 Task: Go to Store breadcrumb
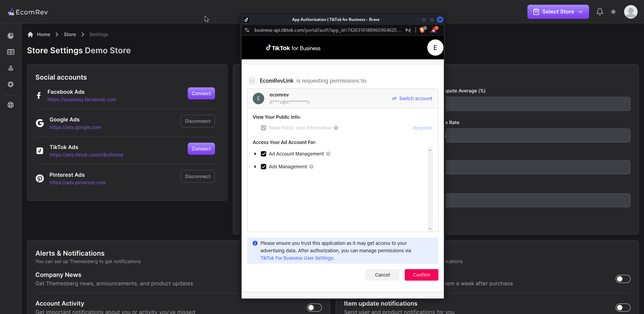pyautogui.click(x=70, y=34)
